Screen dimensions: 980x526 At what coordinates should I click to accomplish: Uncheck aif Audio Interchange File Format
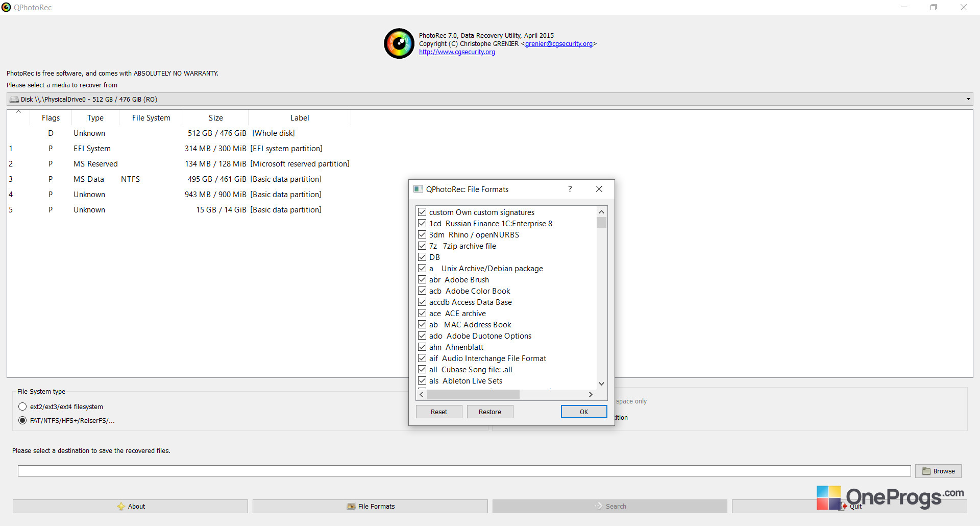click(x=422, y=358)
